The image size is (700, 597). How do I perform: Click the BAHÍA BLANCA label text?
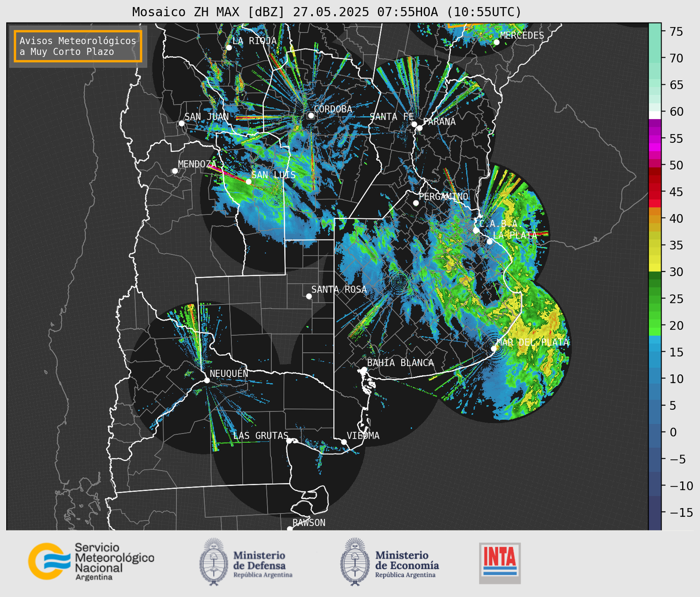coord(400,363)
